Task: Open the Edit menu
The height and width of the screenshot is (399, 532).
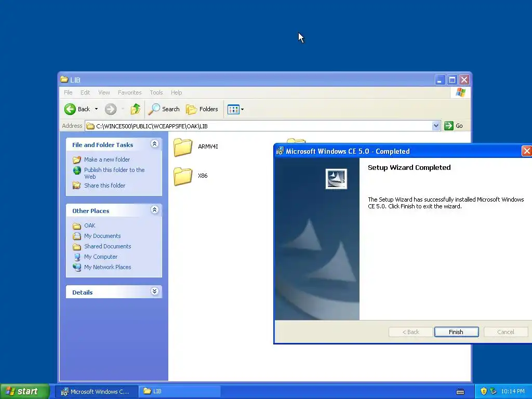Action: point(85,92)
